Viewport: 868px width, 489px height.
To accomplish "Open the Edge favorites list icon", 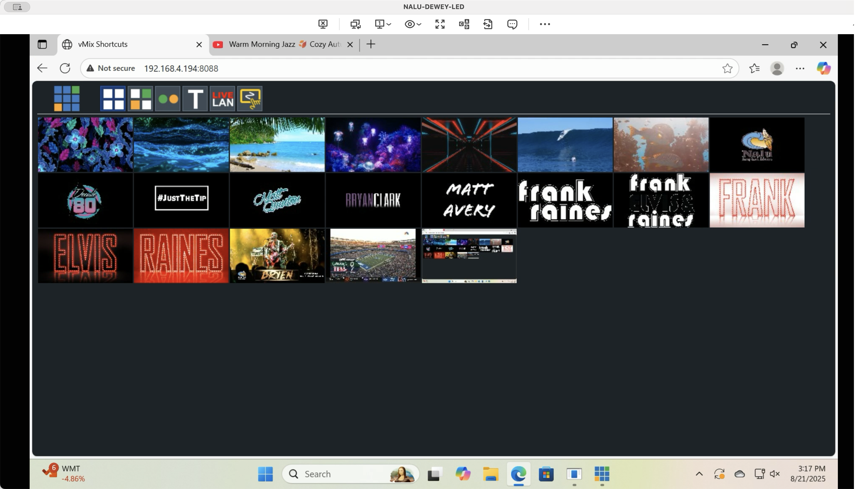I will point(754,68).
